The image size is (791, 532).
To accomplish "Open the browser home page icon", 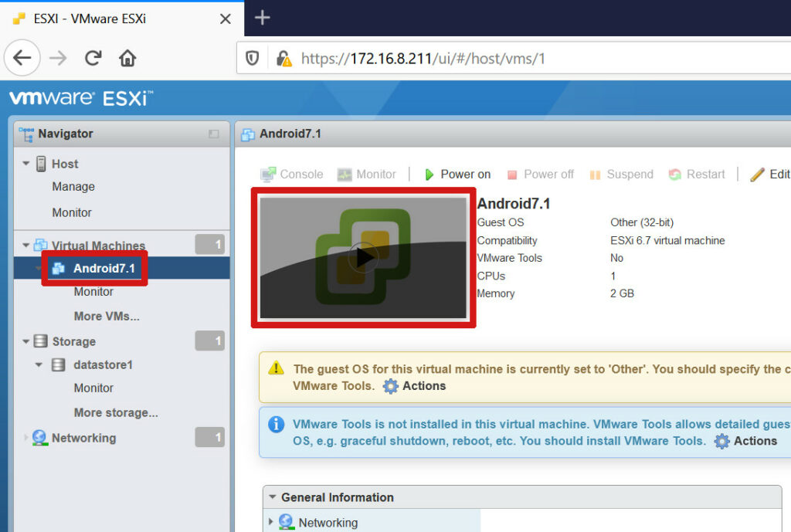I will [x=127, y=58].
